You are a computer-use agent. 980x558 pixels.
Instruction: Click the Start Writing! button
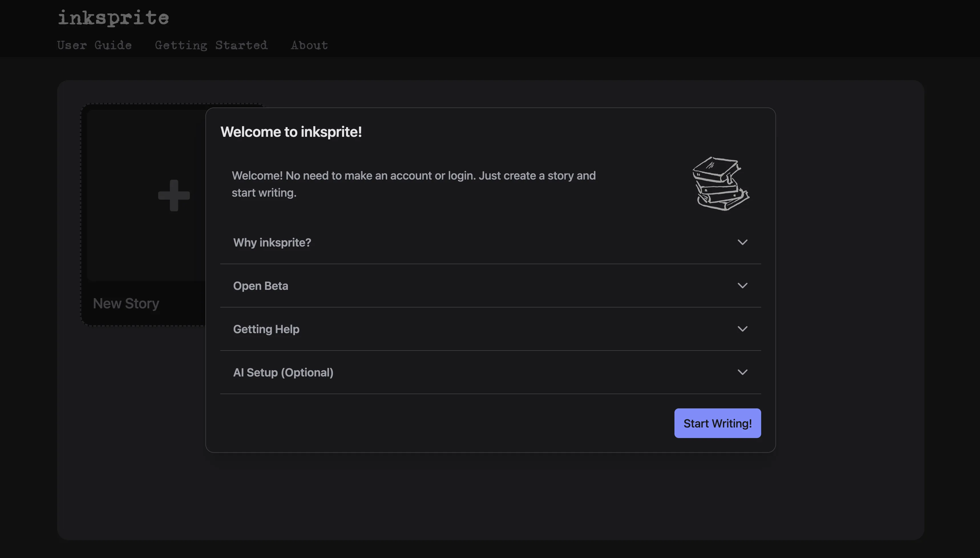click(x=717, y=423)
